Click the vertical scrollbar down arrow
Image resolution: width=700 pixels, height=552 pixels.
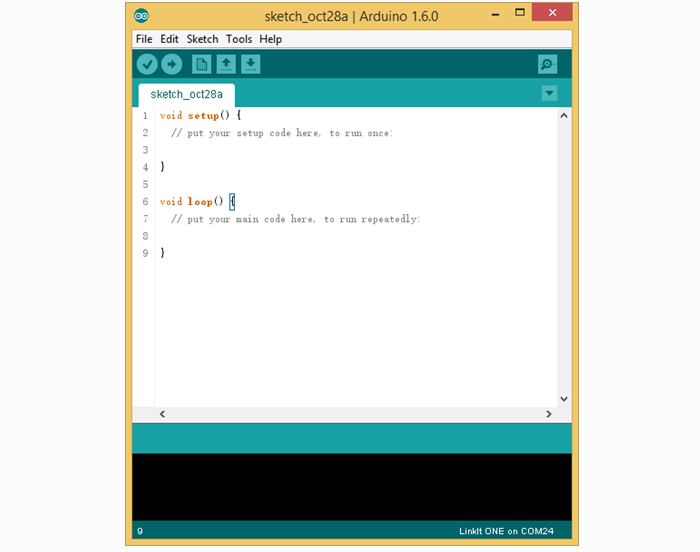[564, 399]
